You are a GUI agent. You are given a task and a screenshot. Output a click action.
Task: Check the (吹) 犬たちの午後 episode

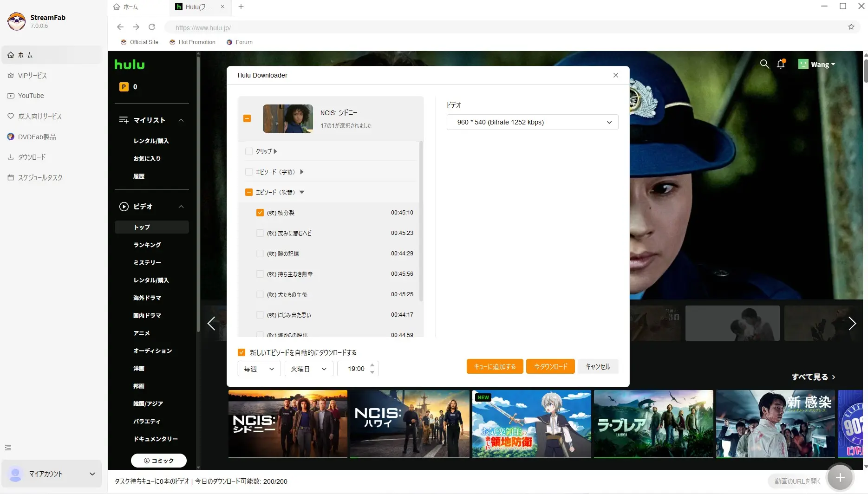(260, 294)
